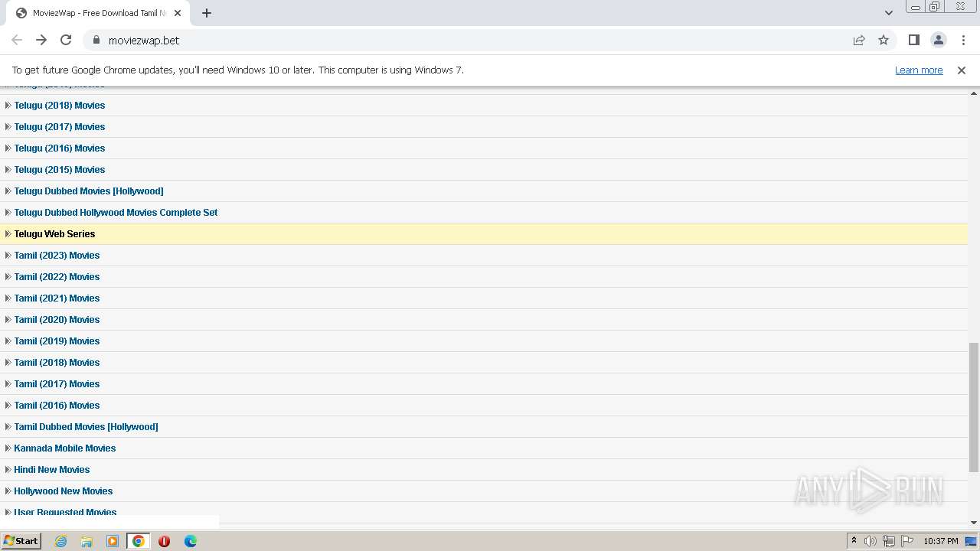Switch to the MoviezWap browser tab
The width and height of the screenshot is (980, 551).
[x=98, y=13]
